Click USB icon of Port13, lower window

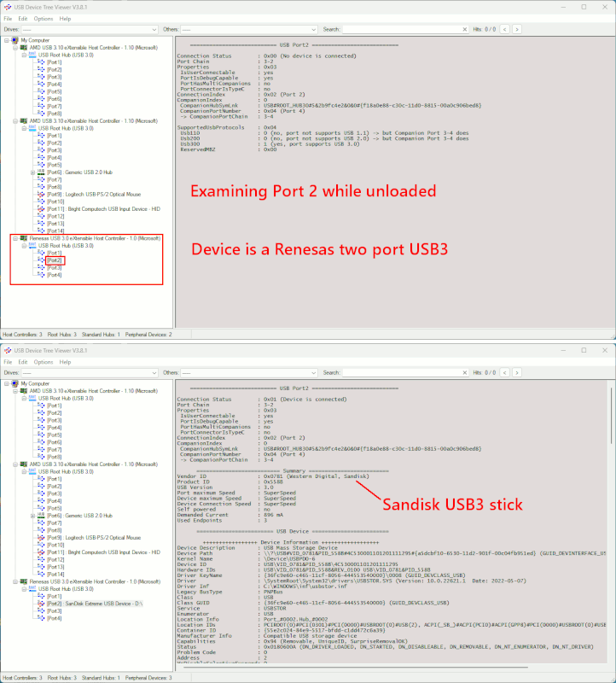[x=41, y=567]
